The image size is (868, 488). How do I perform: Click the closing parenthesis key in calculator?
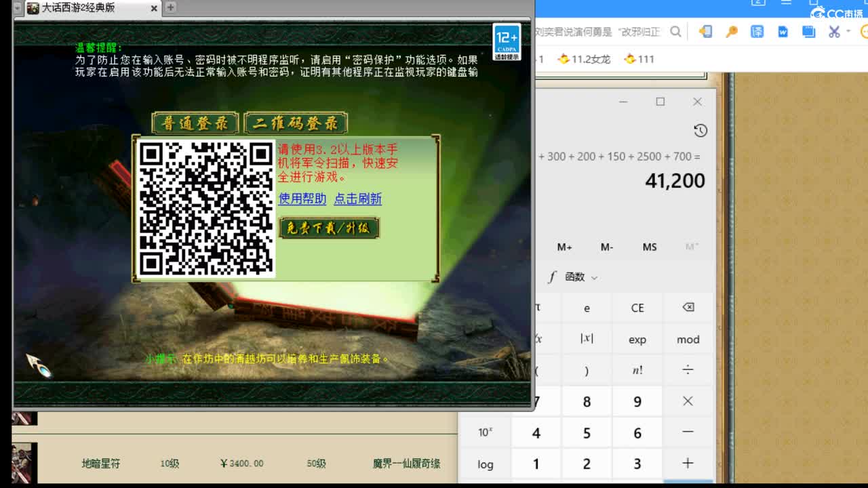[587, 370]
